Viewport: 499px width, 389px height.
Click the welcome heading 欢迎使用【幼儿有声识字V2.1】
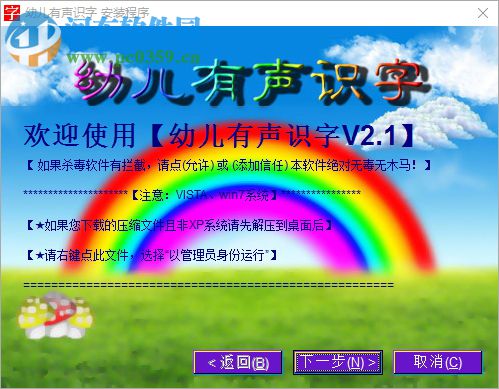coord(220,136)
